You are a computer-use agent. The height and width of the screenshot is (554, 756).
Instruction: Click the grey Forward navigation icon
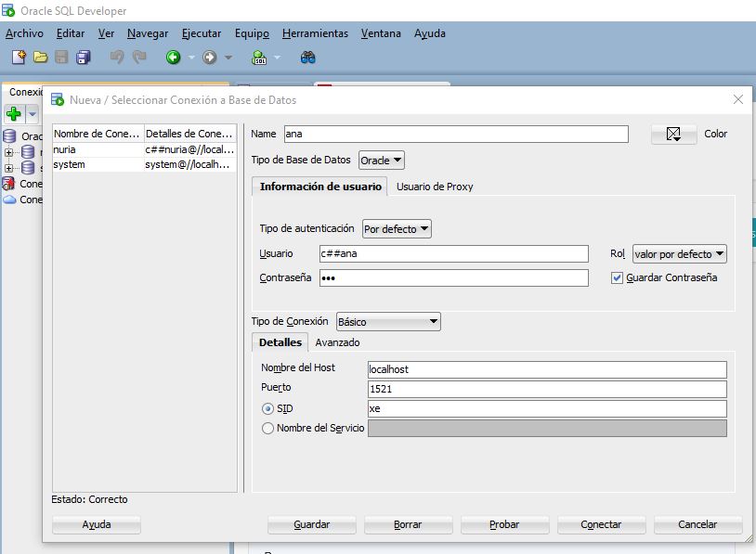[209, 58]
